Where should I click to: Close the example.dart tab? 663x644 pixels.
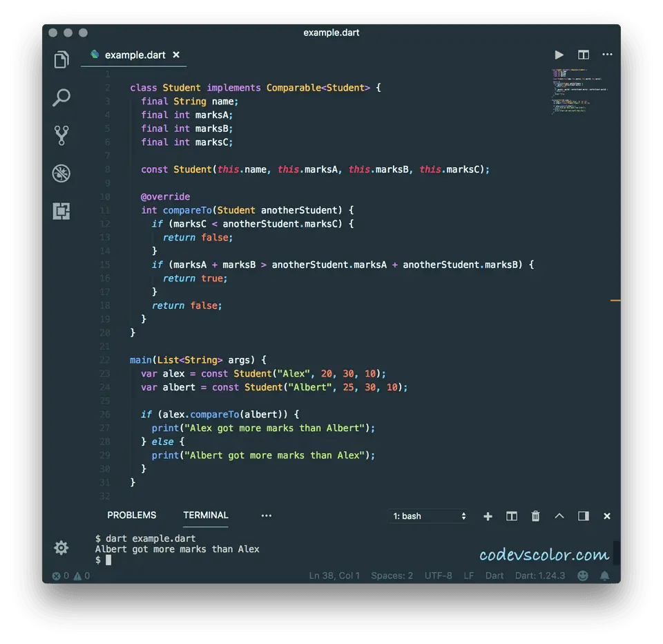(176, 55)
